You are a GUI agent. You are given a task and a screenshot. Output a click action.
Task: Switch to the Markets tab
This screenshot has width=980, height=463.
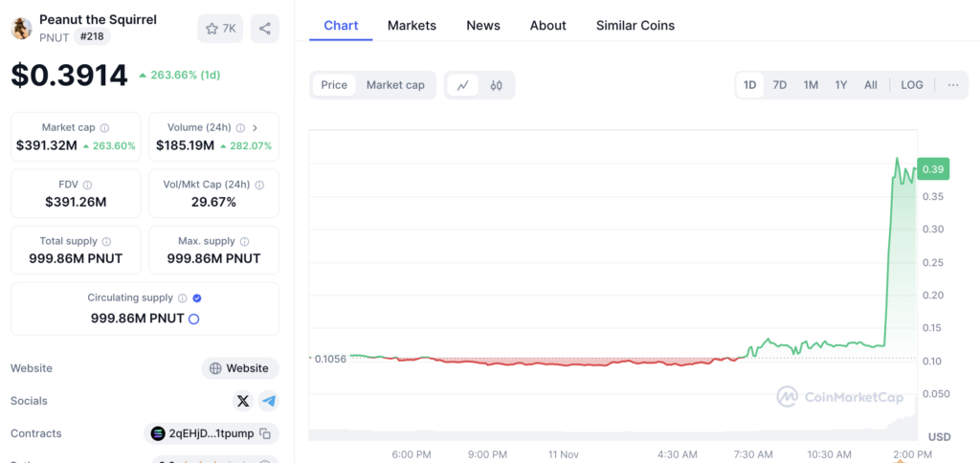[412, 26]
